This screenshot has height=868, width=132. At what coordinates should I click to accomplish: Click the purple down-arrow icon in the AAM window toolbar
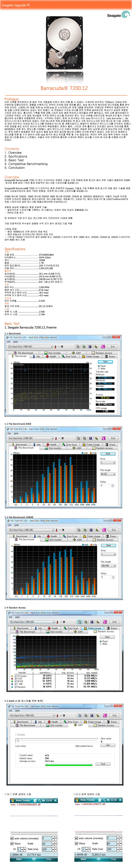(x=105, y=715)
